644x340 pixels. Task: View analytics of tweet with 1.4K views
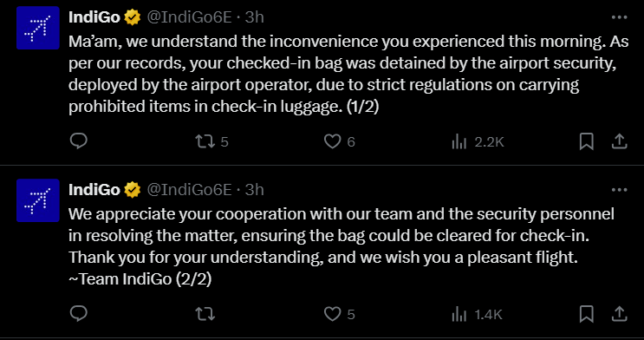point(477,315)
